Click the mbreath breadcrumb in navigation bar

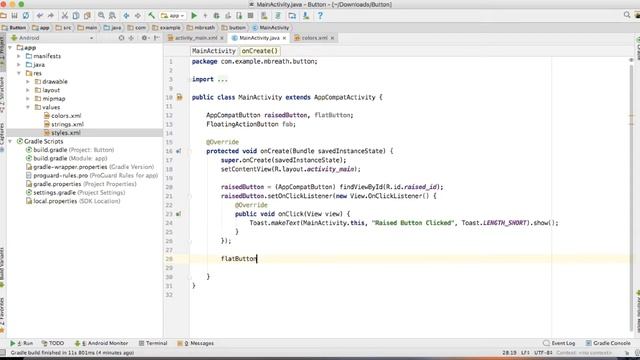coord(201,28)
